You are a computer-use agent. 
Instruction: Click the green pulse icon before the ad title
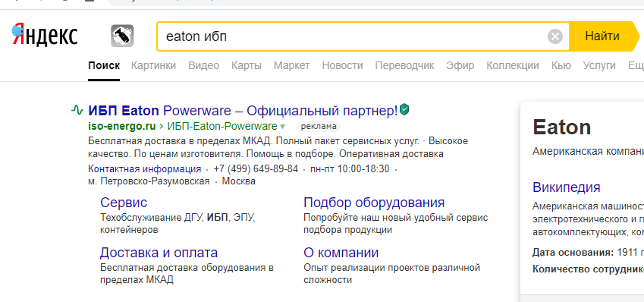pos(77,110)
